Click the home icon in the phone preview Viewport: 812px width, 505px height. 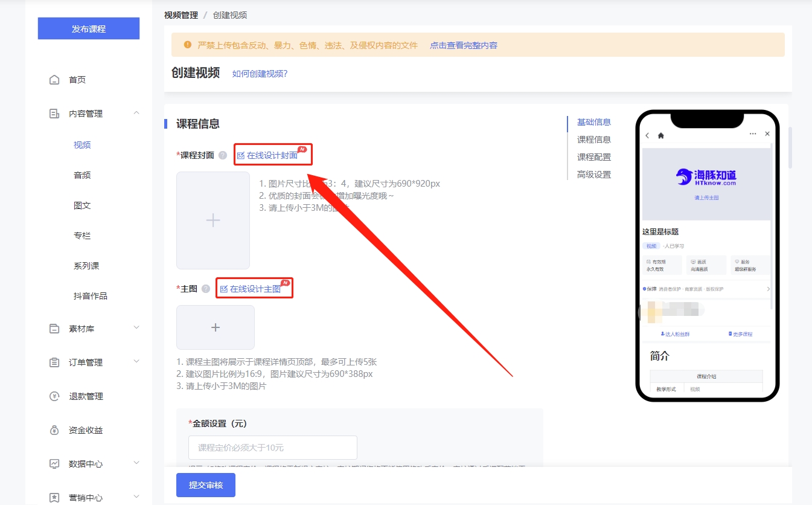[660, 135]
